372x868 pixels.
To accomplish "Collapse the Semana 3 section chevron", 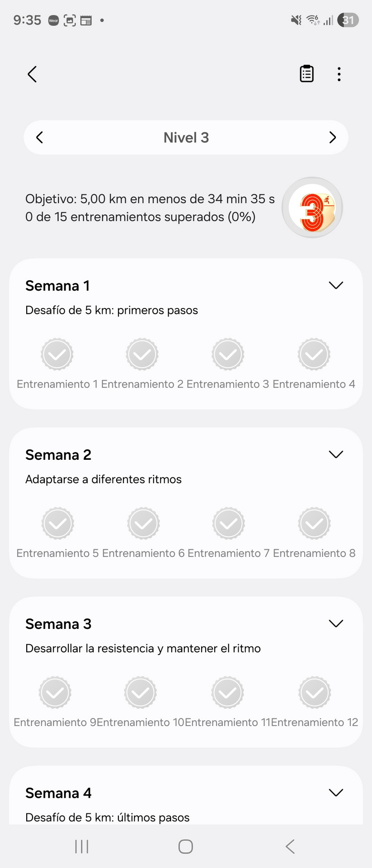I will pos(336,623).
